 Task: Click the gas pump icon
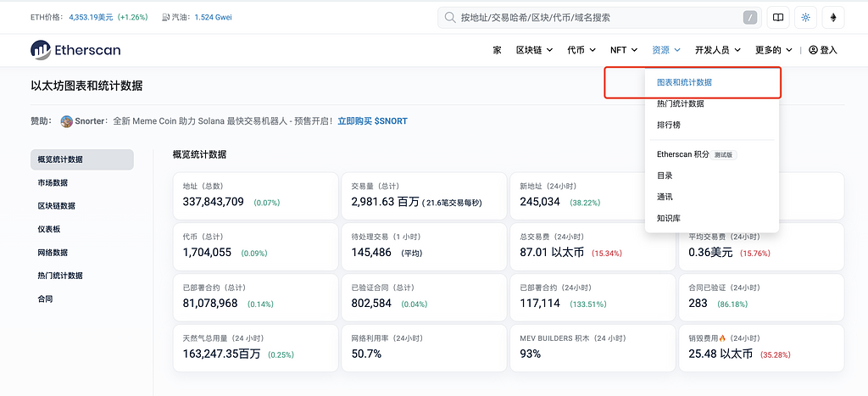point(164,17)
